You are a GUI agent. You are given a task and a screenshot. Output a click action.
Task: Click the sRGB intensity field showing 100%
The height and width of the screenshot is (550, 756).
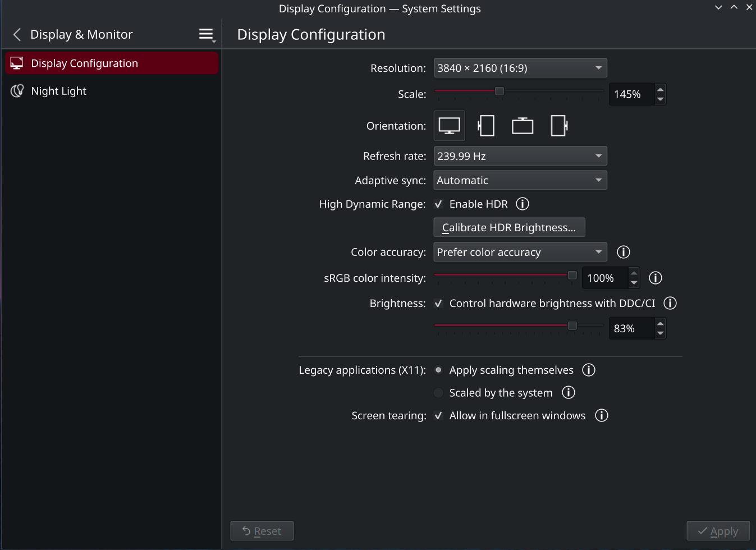pyautogui.click(x=605, y=278)
